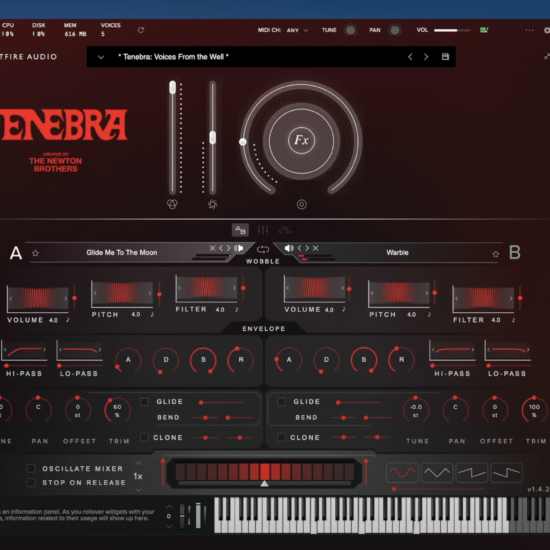
Task: Click the layer B envelope Release knob
Action: coord(402,360)
